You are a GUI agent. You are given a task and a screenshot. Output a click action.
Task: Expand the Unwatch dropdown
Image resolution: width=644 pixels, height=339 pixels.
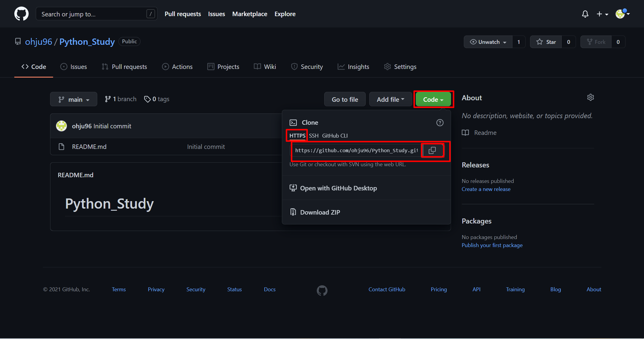point(488,42)
